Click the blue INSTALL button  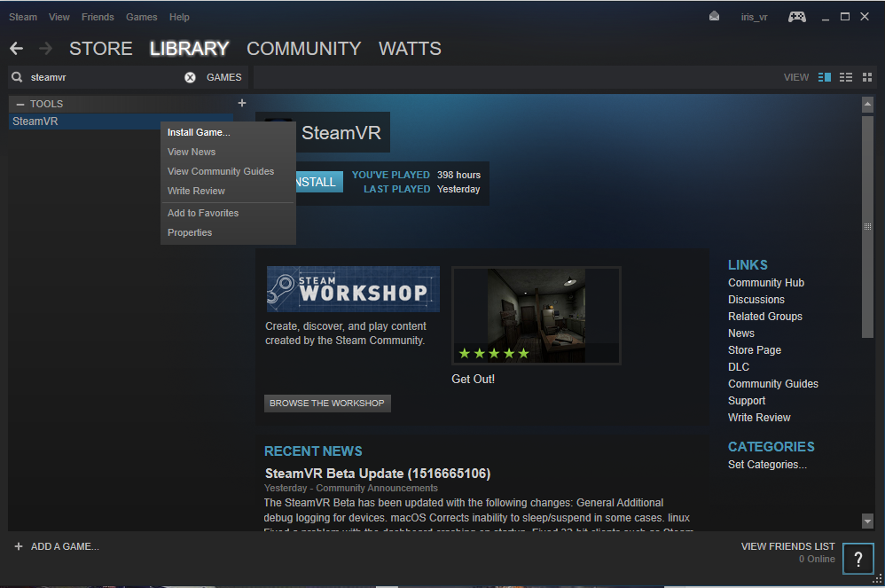click(x=318, y=182)
